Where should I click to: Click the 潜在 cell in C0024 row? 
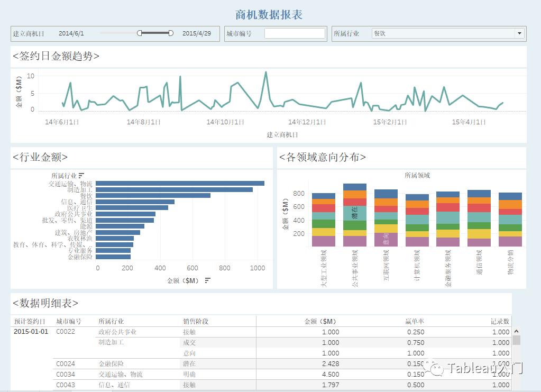click(189, 364)
